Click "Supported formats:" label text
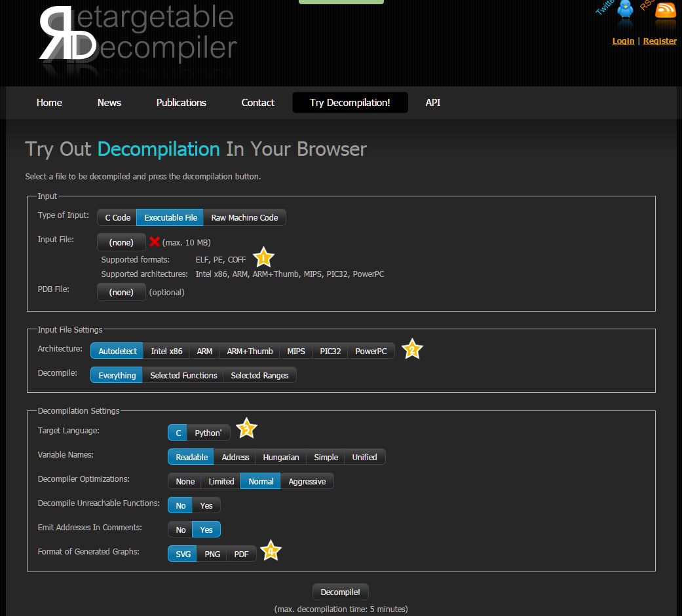 (135, 259)
